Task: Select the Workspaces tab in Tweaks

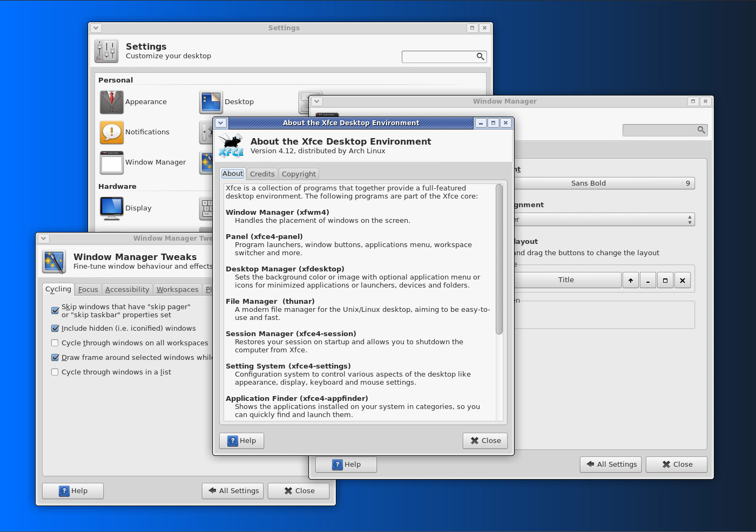Action: coord(178,290)
